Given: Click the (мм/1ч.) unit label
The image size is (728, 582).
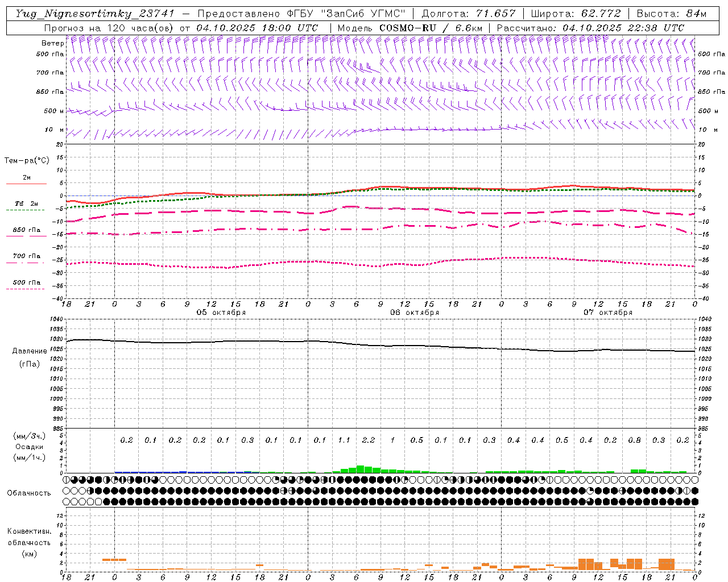Looking at the screenshot, I should 29,458.
